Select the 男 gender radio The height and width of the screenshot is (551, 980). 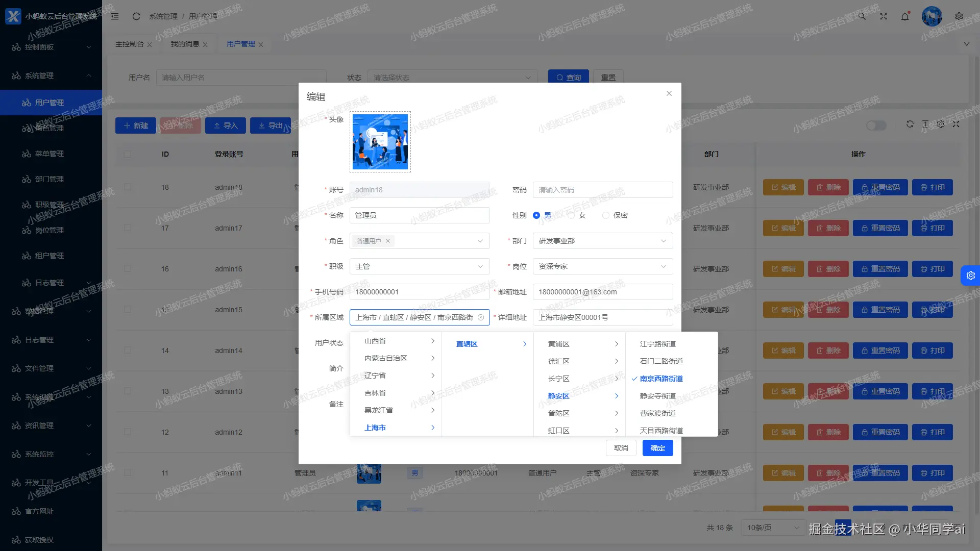[536, 215]
